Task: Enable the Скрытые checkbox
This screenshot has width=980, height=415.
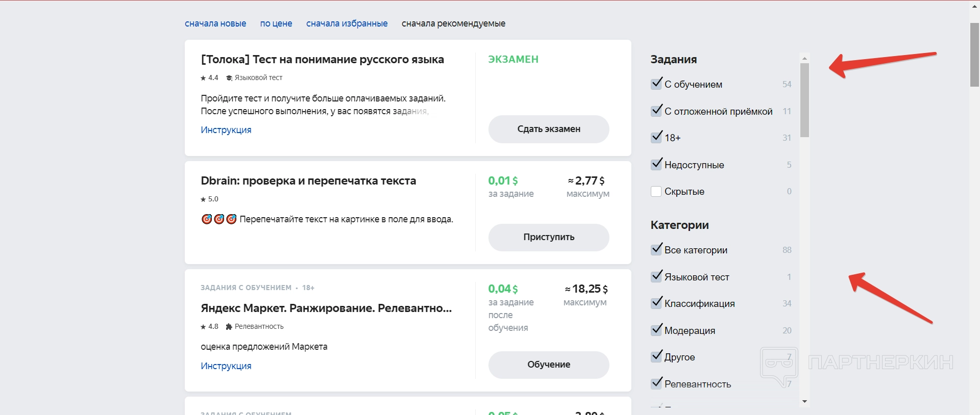Action: [x=656, y=192]
